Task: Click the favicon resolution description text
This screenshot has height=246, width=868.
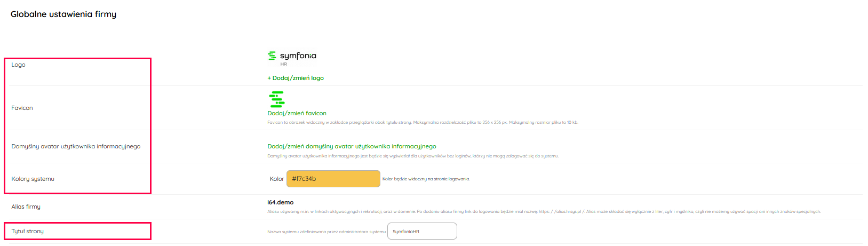Action: pos(423,122)
